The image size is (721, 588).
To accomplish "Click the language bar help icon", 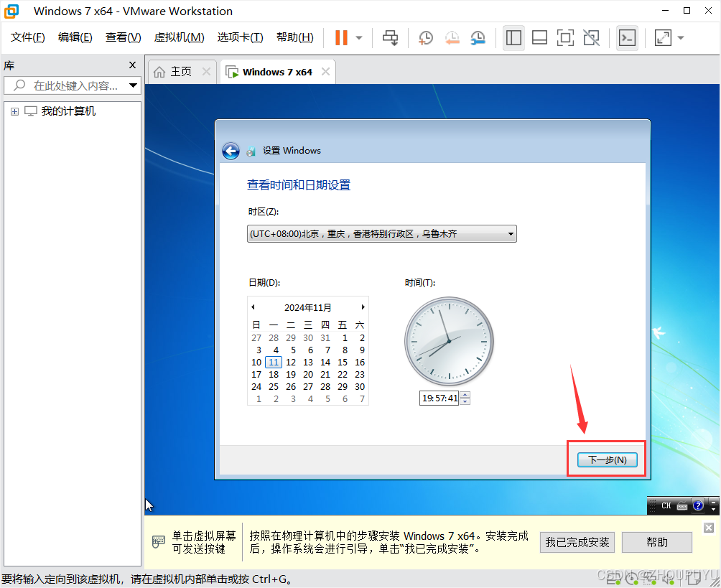I will (698, 505).
